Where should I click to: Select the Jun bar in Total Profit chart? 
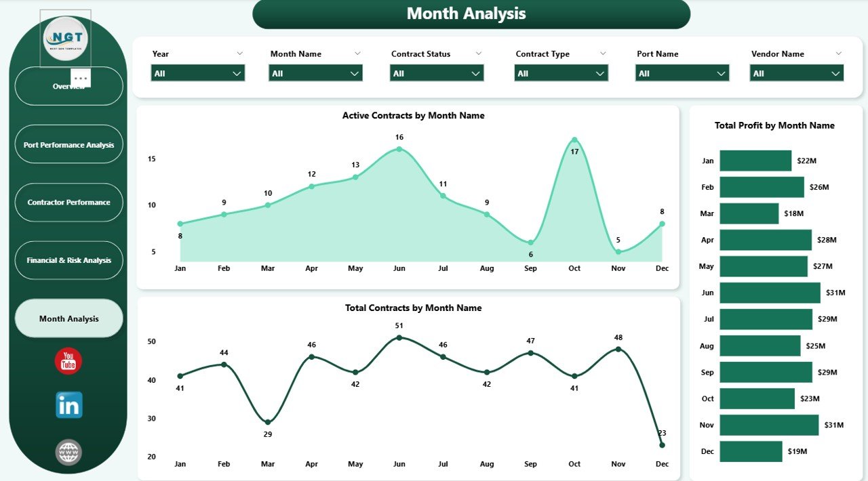(770, 292)
